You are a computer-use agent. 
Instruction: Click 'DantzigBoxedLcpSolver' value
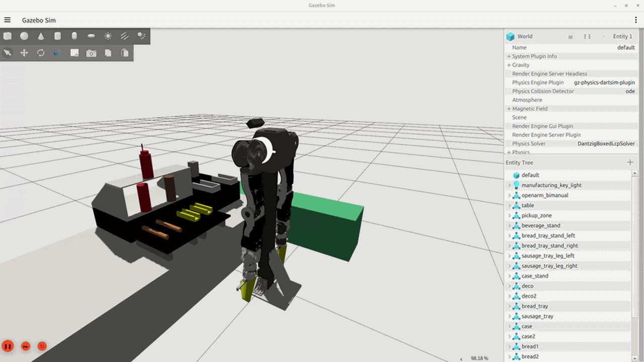tap(606, 143)
